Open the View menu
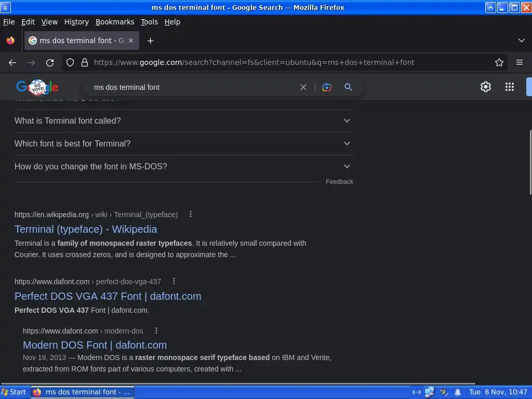The width and height of the screenshot is (532, 399). 49,22
